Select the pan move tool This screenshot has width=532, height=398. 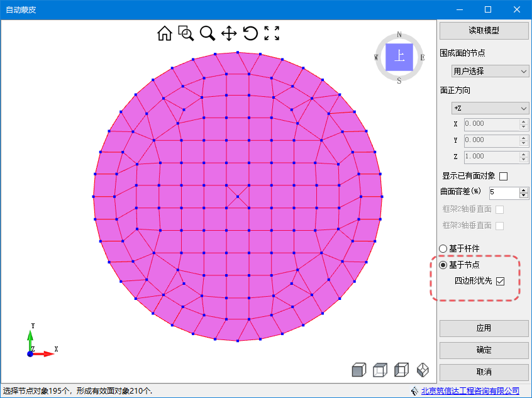(229, 33)
